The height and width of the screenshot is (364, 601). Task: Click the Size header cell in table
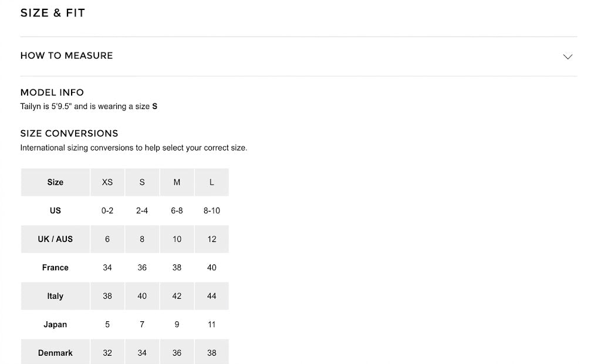point(55,182)
